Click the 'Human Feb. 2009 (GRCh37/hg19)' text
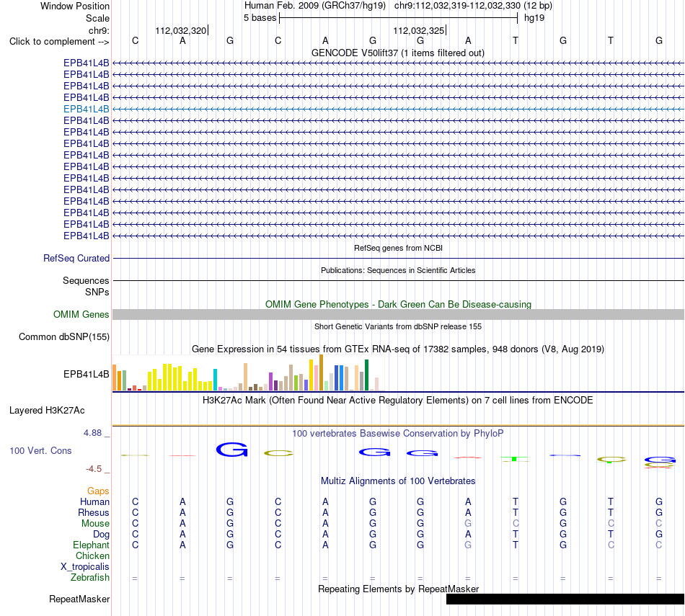Screen dimensions: 685x616 tap(315, 6)
